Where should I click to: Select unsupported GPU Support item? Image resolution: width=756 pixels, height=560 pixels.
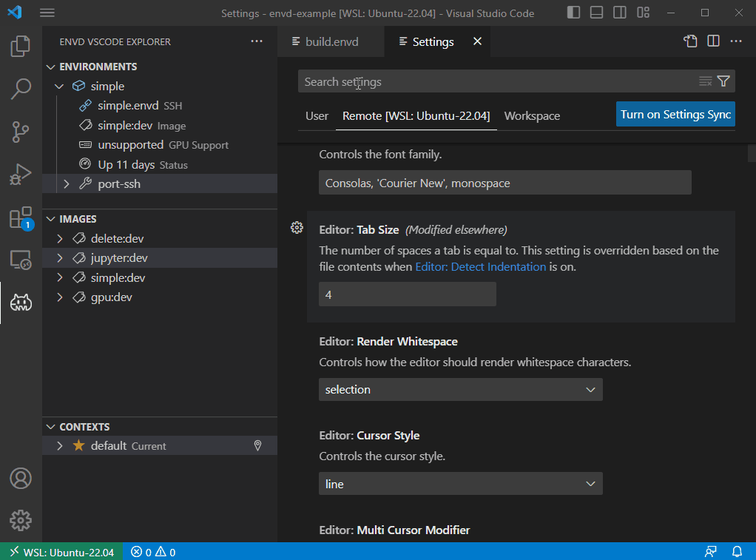point(160,145)
